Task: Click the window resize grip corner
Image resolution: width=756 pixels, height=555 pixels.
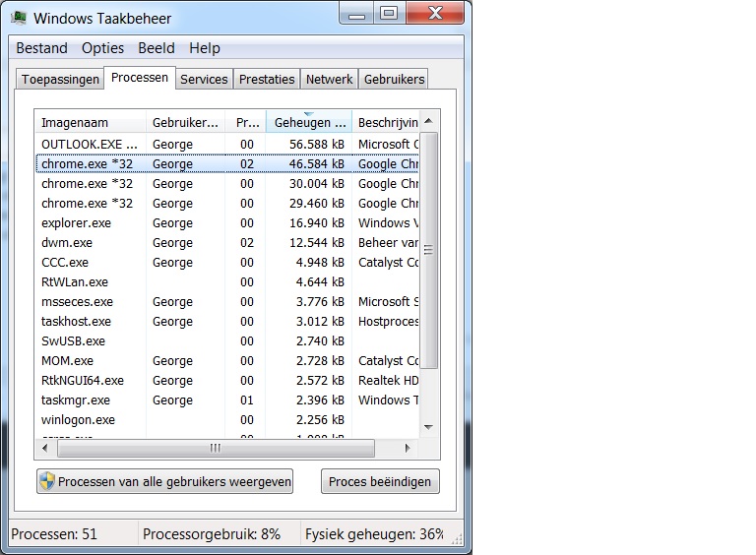Action: [456, 539]
